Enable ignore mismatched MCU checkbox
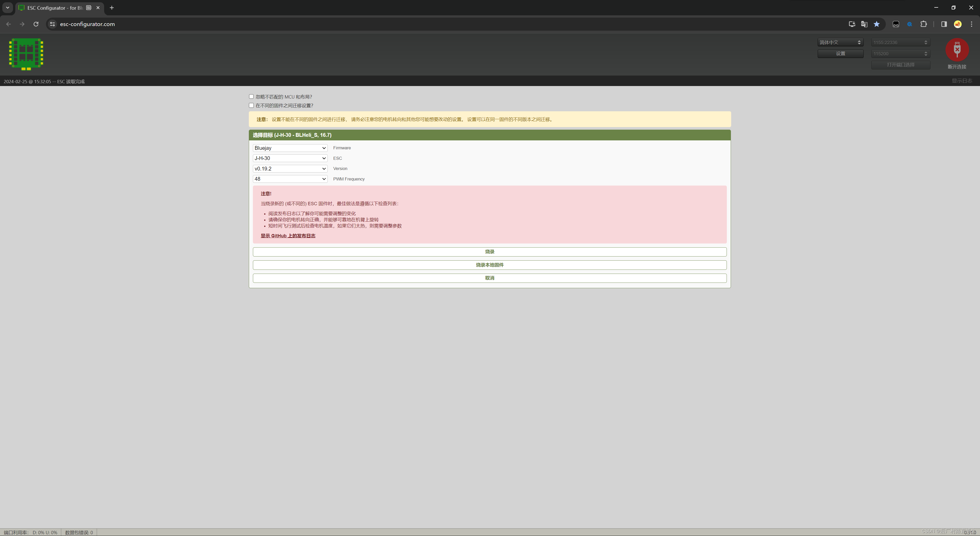The height and width of the screenshot is (536, 980). pyautogui.click(x=251, y=97)
